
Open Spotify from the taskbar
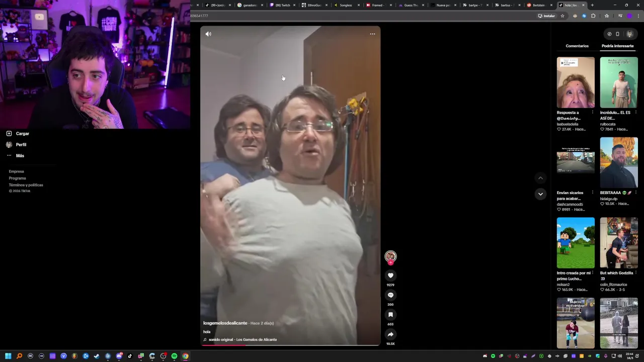(174, 356)
